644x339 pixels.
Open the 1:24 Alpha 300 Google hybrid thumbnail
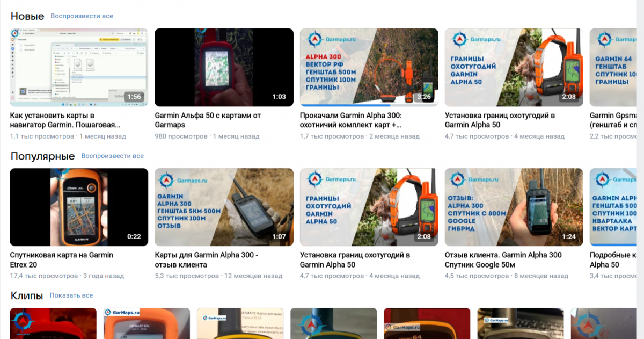[x=514, y=207]
